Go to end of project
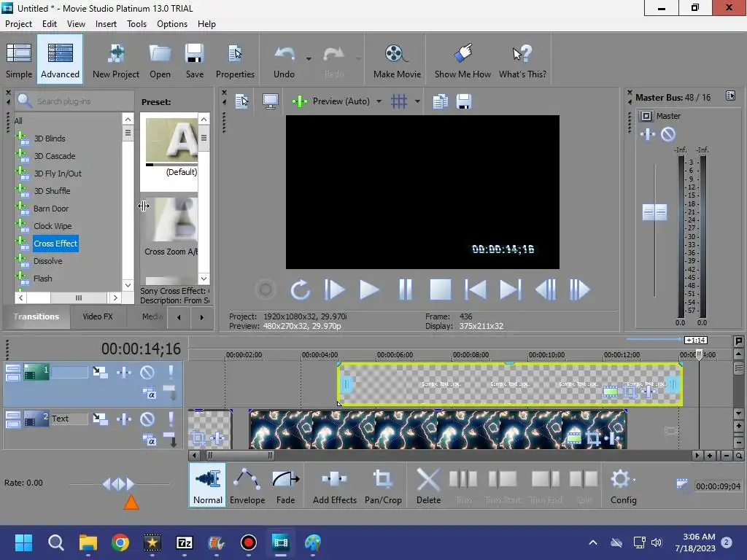The height and width of the screenshot is (560, 747). (510, 289)
